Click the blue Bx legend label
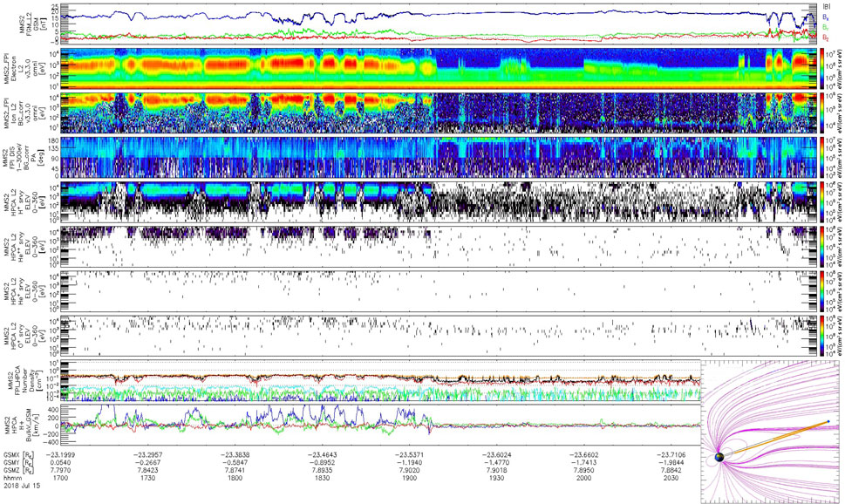The width and height of the screenshot is (845, 504). point(824,17)
